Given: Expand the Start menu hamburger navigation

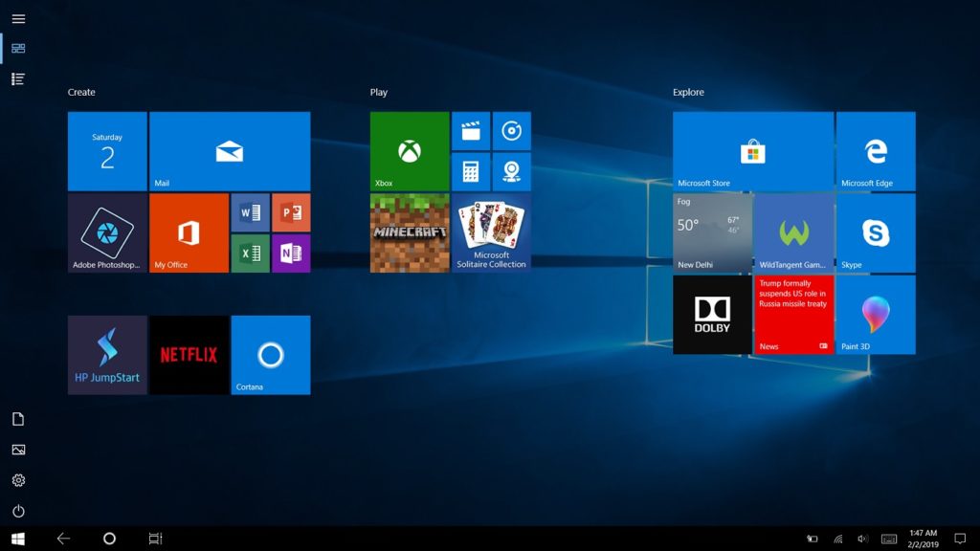Looking at the screenshot, I should coord(17,17).
